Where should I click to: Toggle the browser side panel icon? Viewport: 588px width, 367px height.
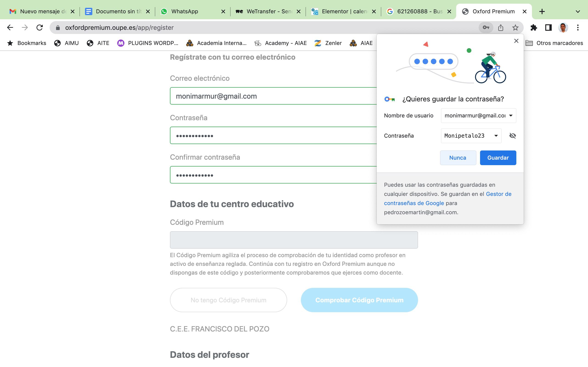[x=548, y=28]
